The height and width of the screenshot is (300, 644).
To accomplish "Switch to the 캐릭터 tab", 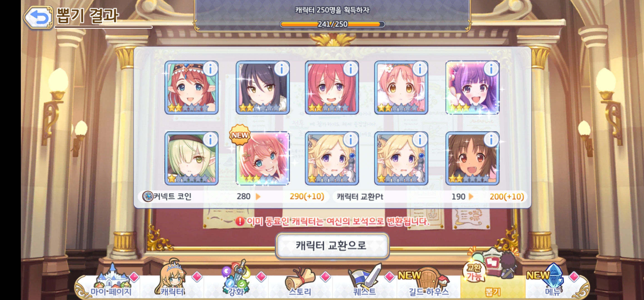I will 172,281.
